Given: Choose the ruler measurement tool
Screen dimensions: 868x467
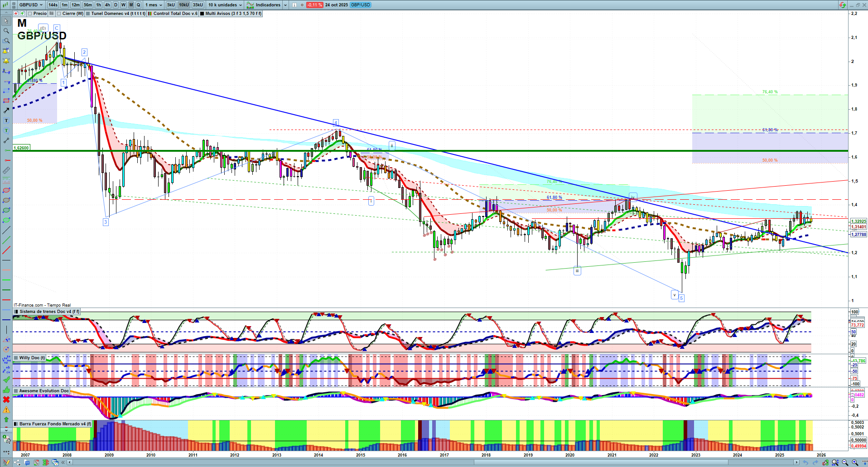Looking at the screenshot, I should coord(6,170).
